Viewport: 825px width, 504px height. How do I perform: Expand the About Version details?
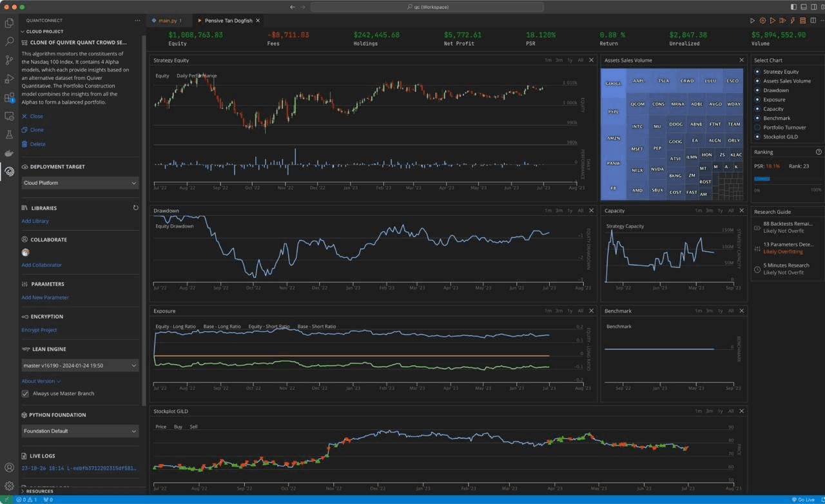41,381
